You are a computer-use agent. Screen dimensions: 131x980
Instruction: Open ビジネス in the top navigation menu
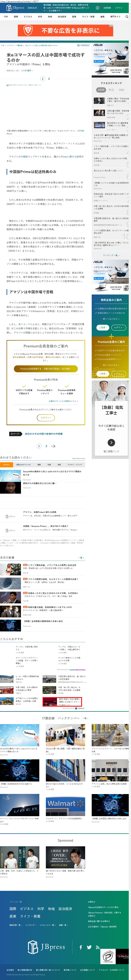pyautogui.click(x=28, y=17)
